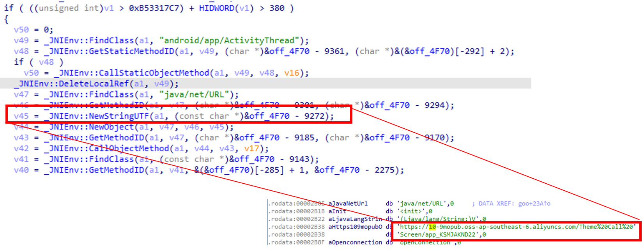Select _JNIEnv::NewObject function name

coord(89,127)
